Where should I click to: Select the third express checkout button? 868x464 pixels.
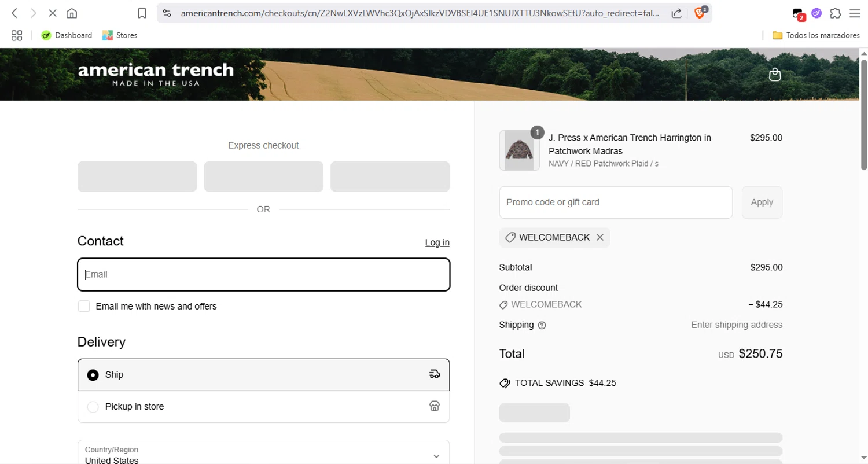390,176
